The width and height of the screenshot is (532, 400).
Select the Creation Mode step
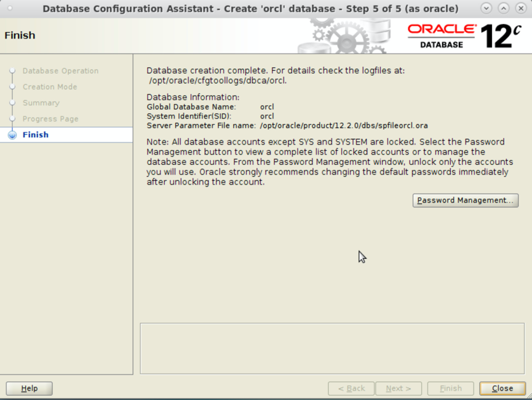50,87
